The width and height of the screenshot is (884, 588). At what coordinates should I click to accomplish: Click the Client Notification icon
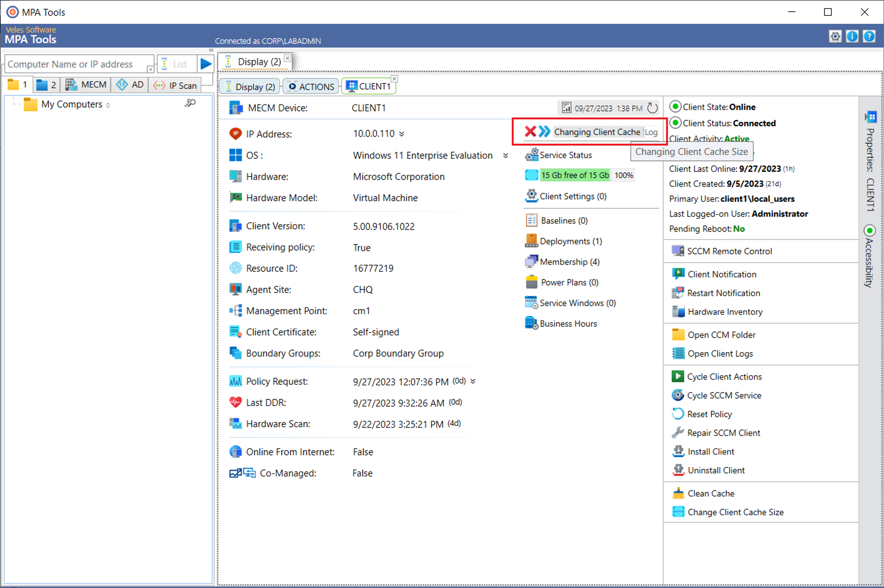pyautogui.click(x=678, y=274)
